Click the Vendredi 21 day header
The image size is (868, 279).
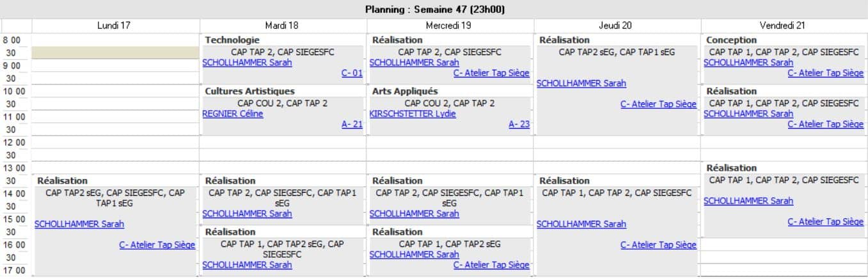click(784, 26)
